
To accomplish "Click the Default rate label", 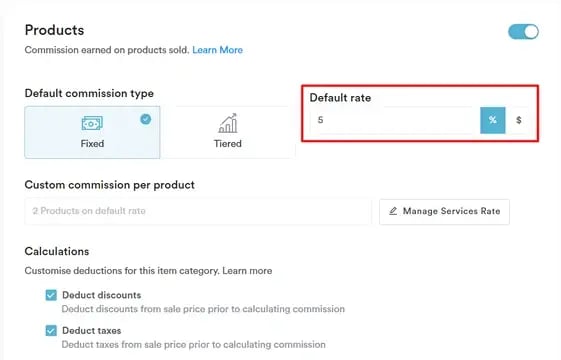I will [x=340, y=98].
